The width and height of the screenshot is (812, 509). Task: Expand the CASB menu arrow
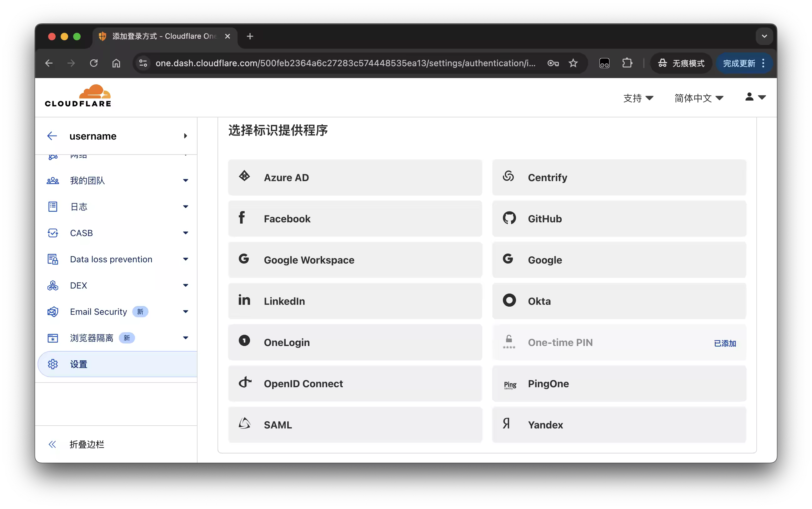(185, 233)
